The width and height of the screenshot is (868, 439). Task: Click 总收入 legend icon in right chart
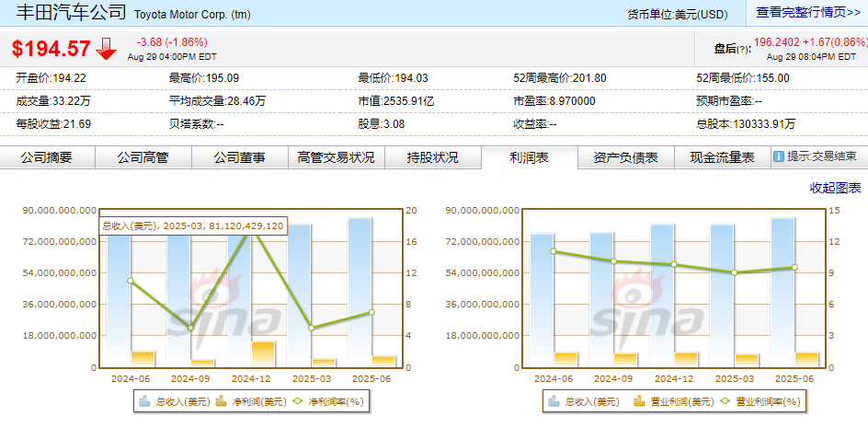tap(554, 401)
